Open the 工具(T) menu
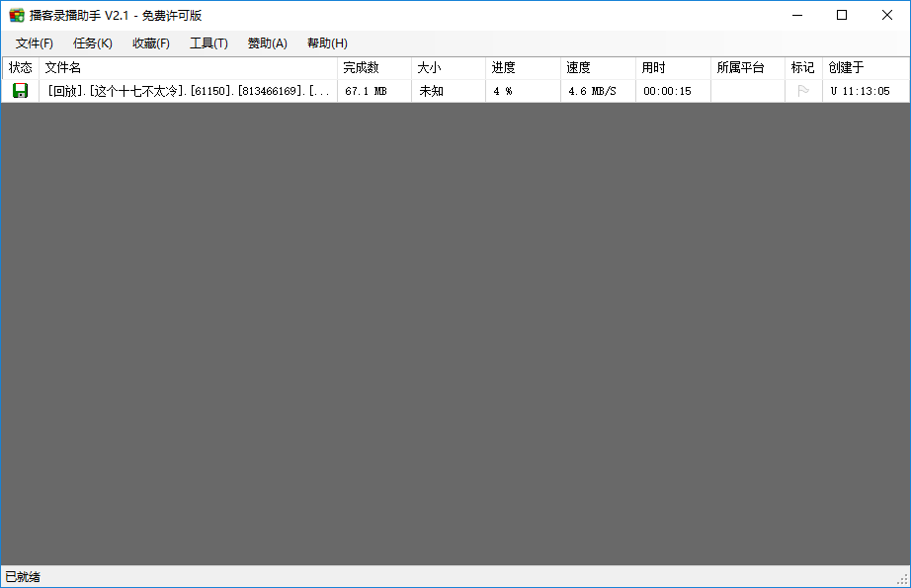 pyautogui.click(x=208, y=43)
